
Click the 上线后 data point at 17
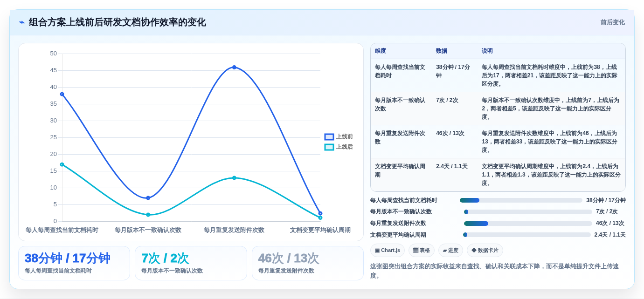tap(62, 164)
